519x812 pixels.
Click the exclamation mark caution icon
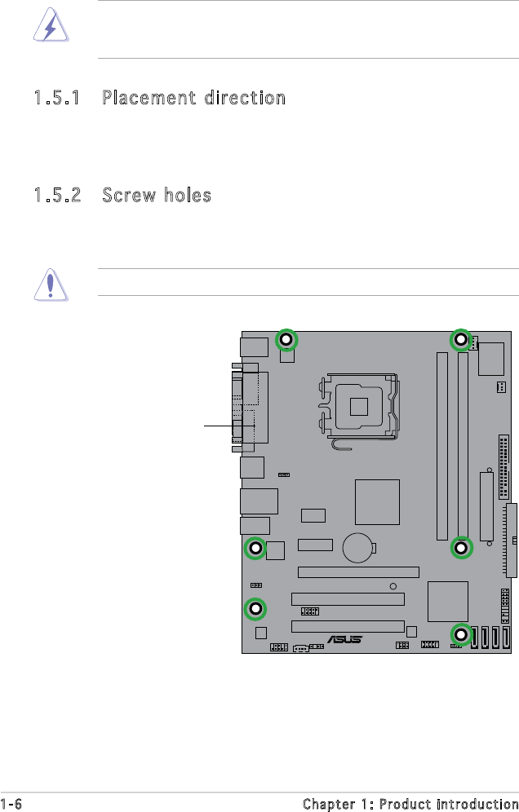coord(51,285)
